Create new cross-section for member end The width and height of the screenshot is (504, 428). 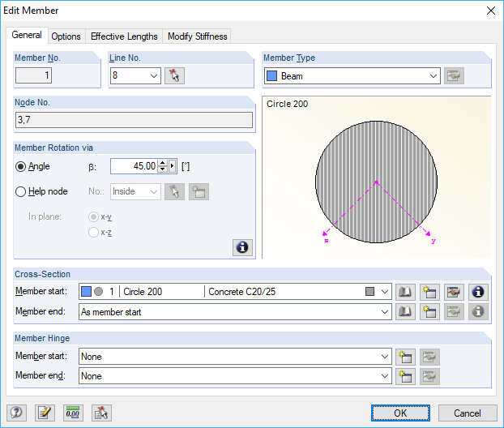pyautogui.click(x=429, y=311)
